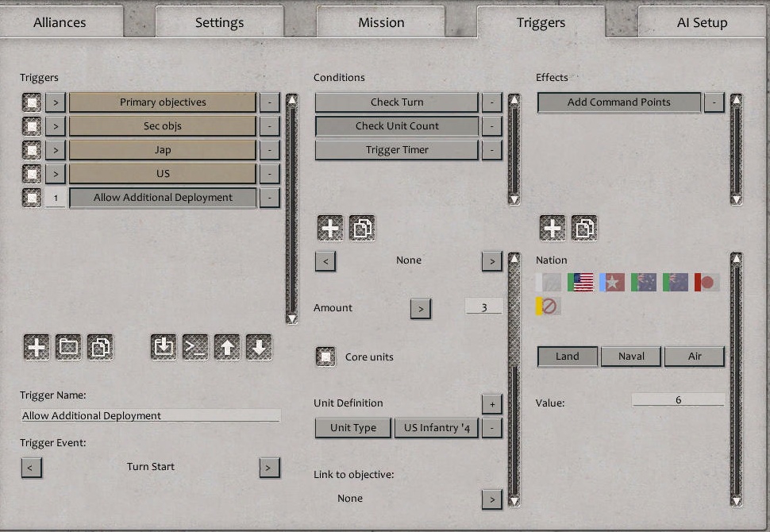770x532 pixels.
Task: Add a new condition with the plus icon
Action: point(330,228)
